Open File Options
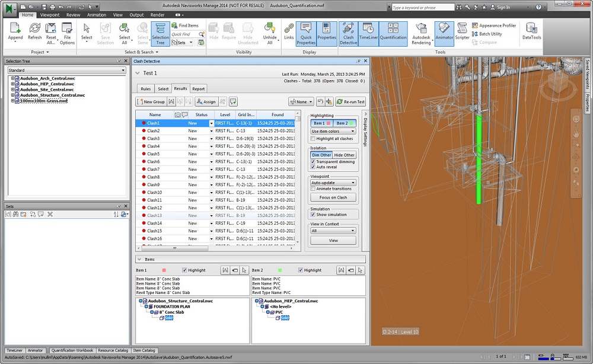Screen dimensions: 593x364 coord(67,33)
